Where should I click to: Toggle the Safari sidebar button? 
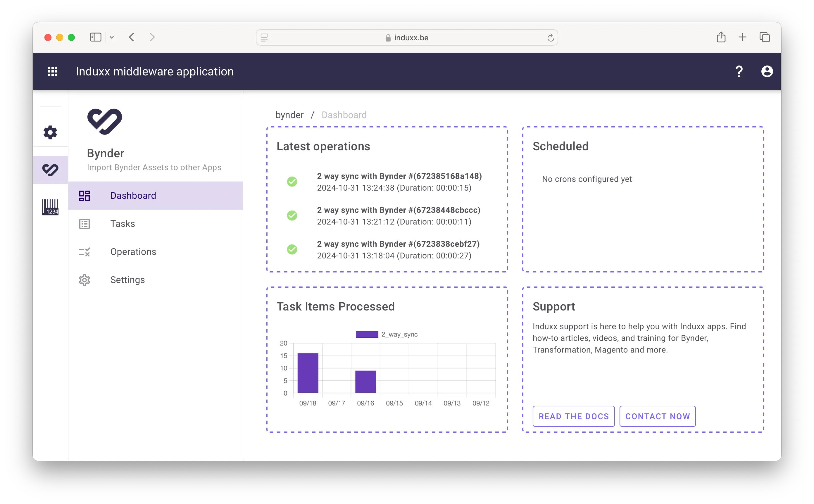pos(96,37)
